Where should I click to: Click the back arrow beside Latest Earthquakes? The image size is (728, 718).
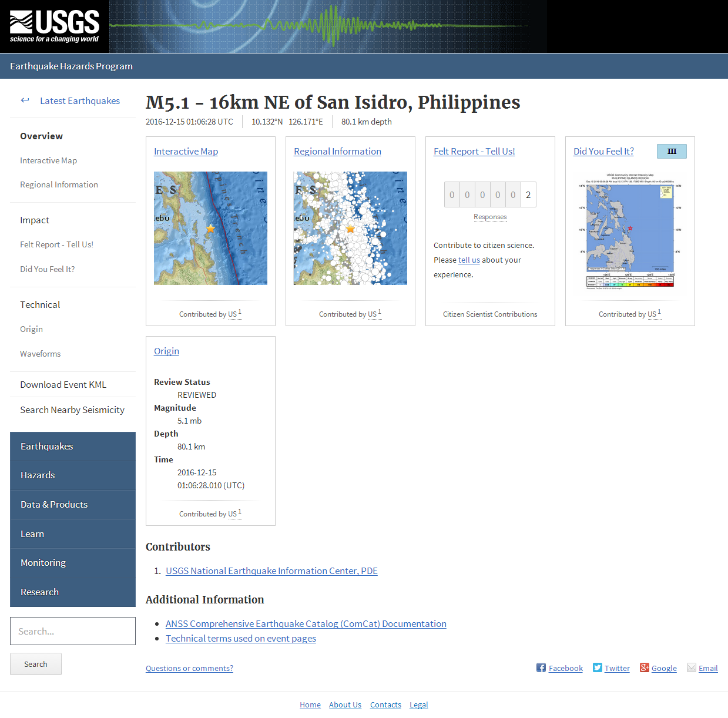pos(25,100)
